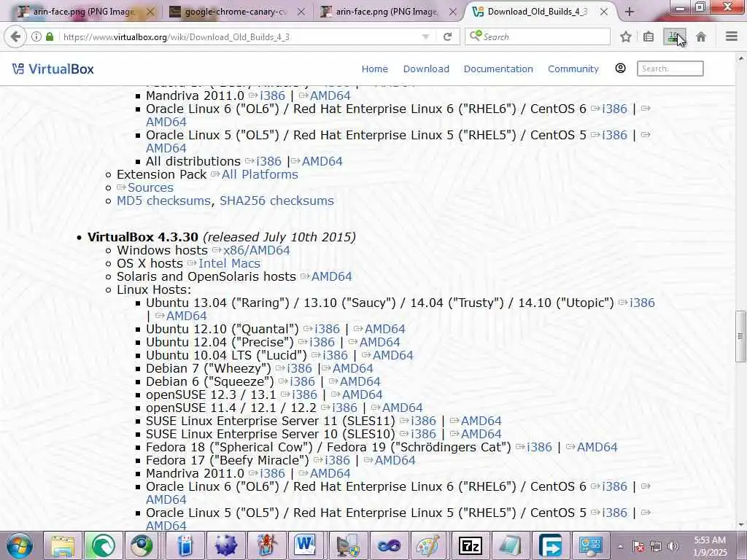
Task: Open the purple spiky ball taskbar app
Action: [x=226, y=546]
